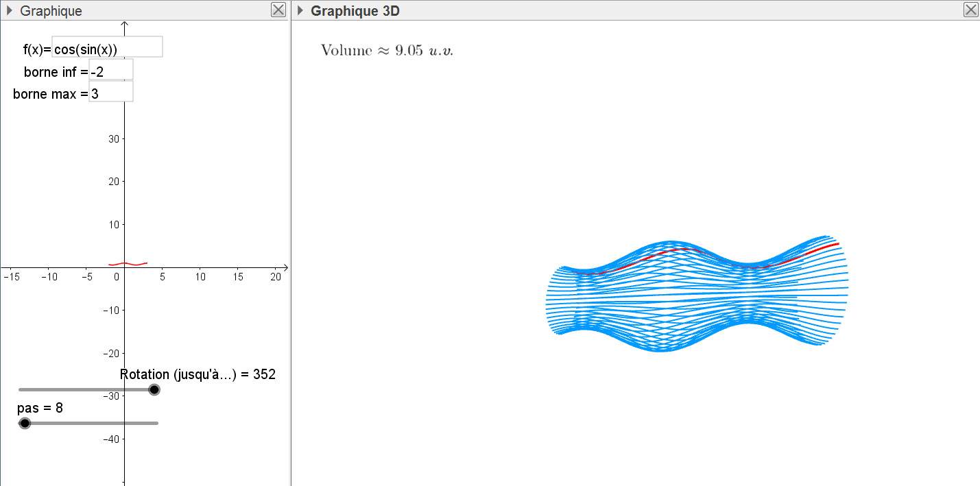Select the Volume ≈ 9.05 u.v. text
Screen dimensions: 980x486
coord(387,51)
